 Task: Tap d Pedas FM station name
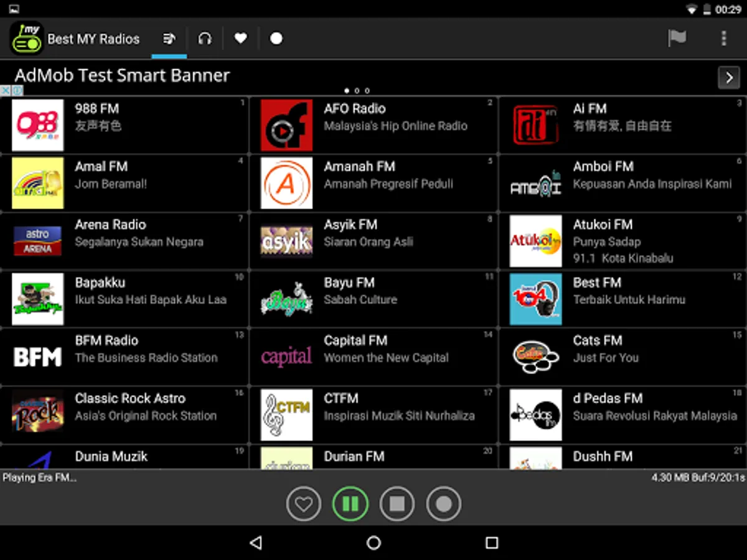click(x=608, y=398)
